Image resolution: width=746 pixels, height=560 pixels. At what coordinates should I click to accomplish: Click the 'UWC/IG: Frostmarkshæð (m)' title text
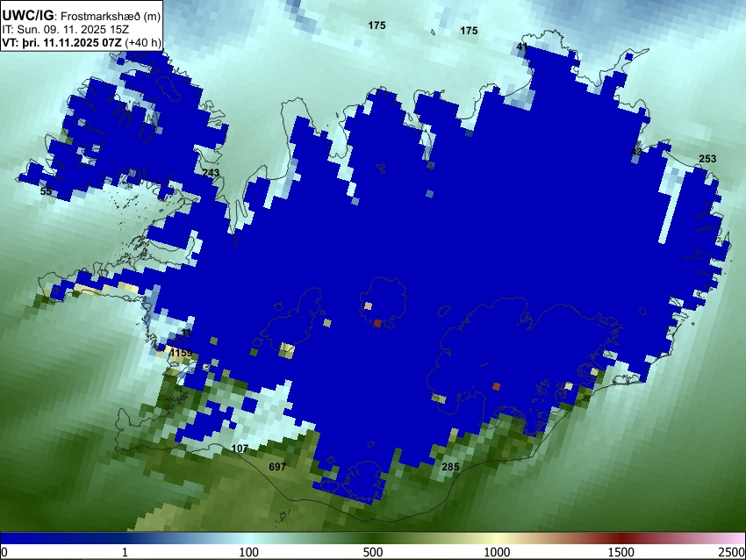[x=82, y=16]
